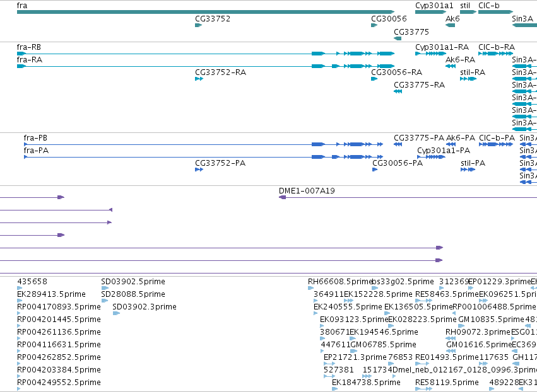Open EST entry 435658
Image resolution: width=537 pixels, height=392 pixels.
pos(32,282)
